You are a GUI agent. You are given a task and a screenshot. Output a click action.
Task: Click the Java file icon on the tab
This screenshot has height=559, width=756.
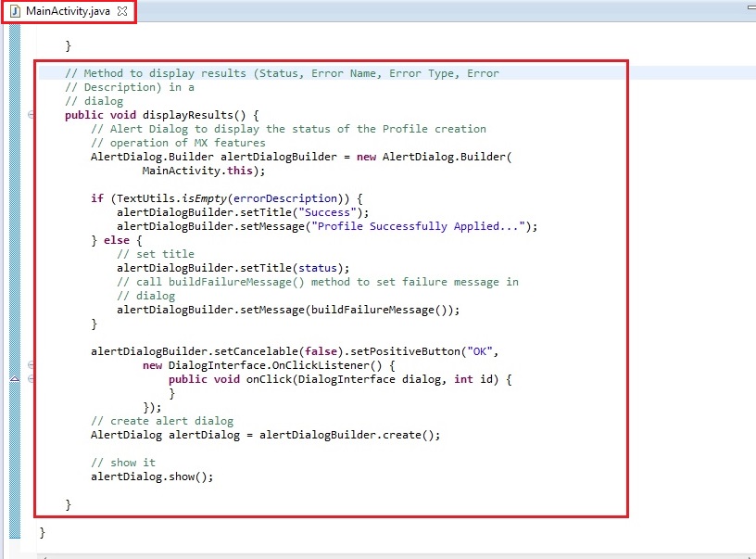tap(15, 11)
